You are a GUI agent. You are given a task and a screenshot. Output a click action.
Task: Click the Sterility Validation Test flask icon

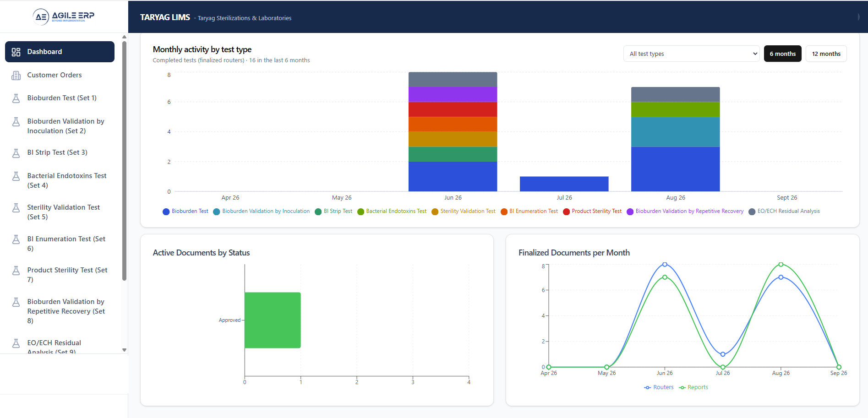click(x=16, y=207)
